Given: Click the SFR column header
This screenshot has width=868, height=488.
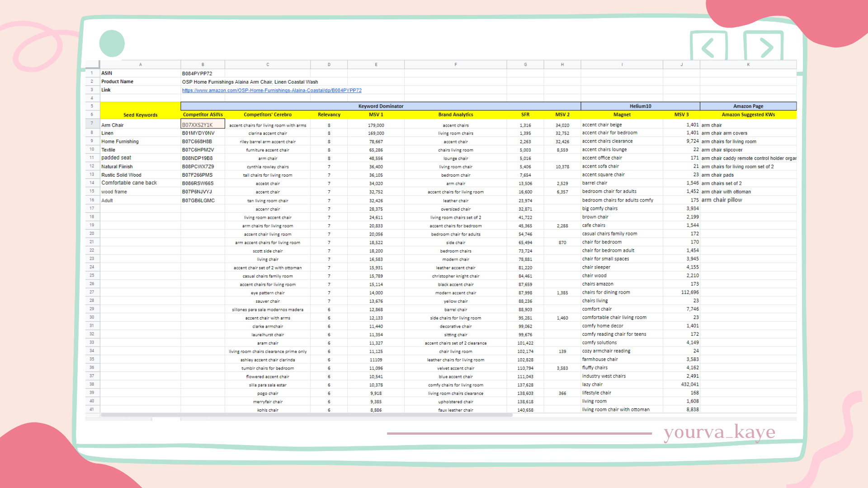Looking at the screenshot, I should point(525,115).
